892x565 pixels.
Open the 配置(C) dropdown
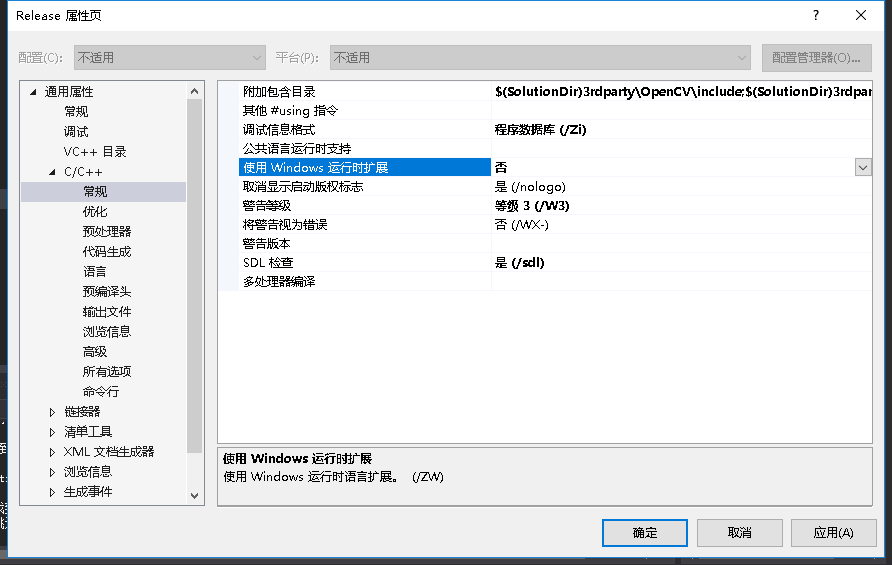coord(170,57)
